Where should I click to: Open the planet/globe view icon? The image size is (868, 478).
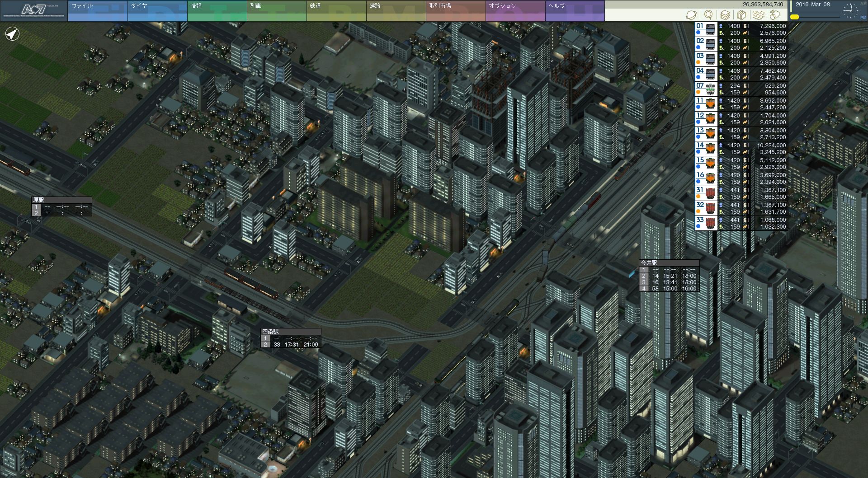[x=691, y=15]
